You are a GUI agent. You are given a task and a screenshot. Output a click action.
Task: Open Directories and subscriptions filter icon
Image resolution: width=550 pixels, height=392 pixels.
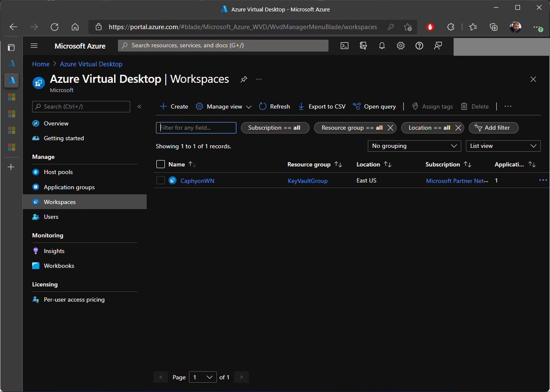[x=363, y=46]
